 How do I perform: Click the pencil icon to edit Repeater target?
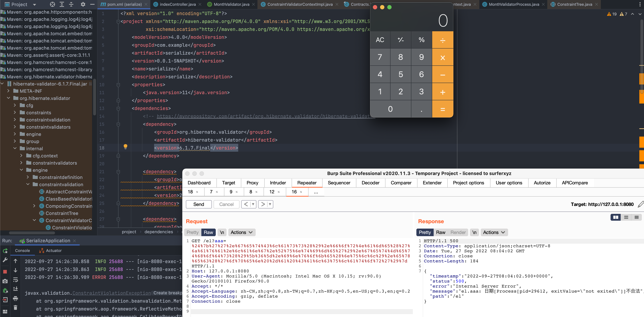pos(641,204)
